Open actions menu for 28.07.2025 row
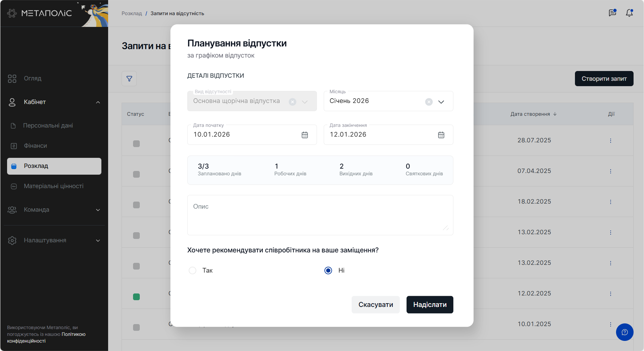 pyautogui.click(x=610, y=141)
